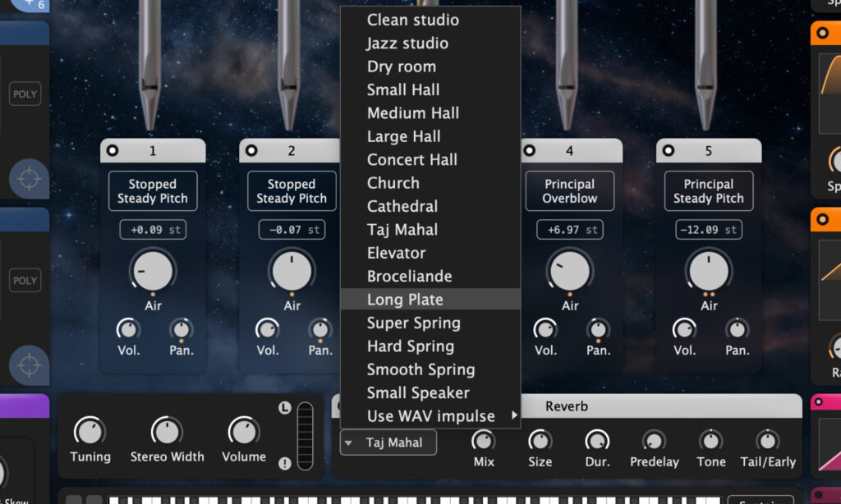The width and height of the screenshot is (841, 504).
Task: Open pipe 2 Stopped Steady Pitch type selector
Action: point(292,191)
